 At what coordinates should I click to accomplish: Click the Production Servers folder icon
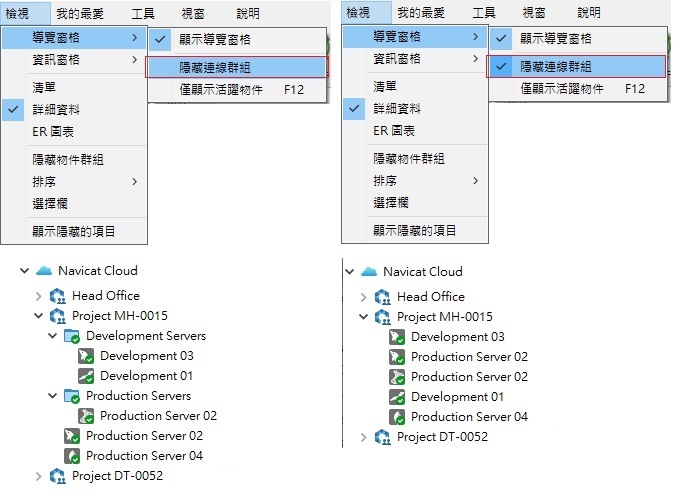pos(72,396)
